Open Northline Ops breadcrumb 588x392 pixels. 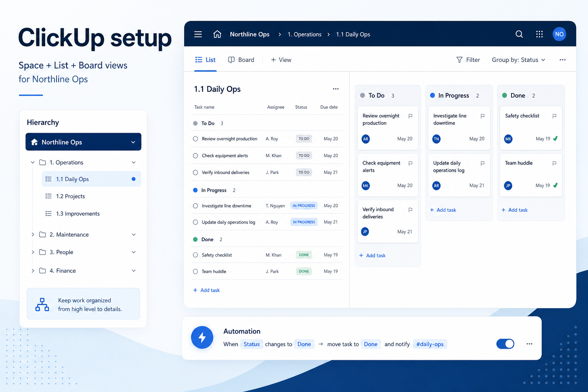tap(250, 34)
